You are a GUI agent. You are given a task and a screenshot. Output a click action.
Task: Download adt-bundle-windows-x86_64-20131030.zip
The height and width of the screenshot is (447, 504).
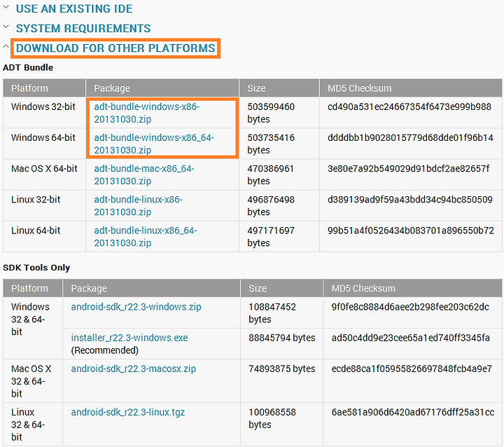point(153,144)
